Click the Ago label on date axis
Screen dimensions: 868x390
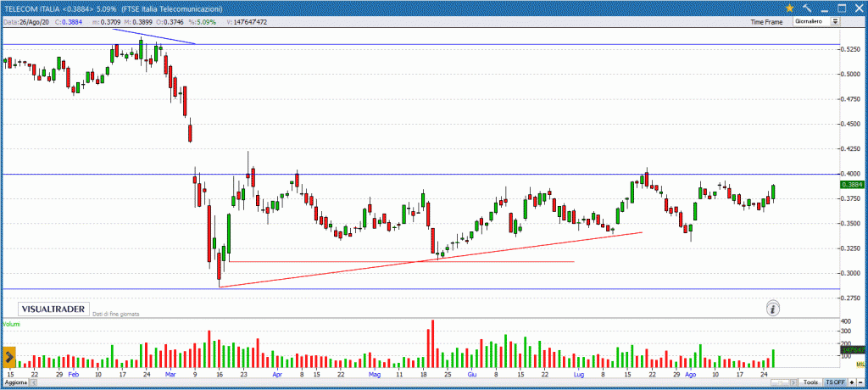pos(690,375)
